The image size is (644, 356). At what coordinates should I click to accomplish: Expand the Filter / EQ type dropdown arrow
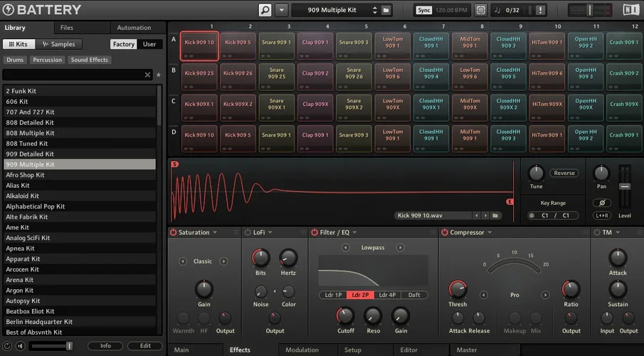pos(354,232)
